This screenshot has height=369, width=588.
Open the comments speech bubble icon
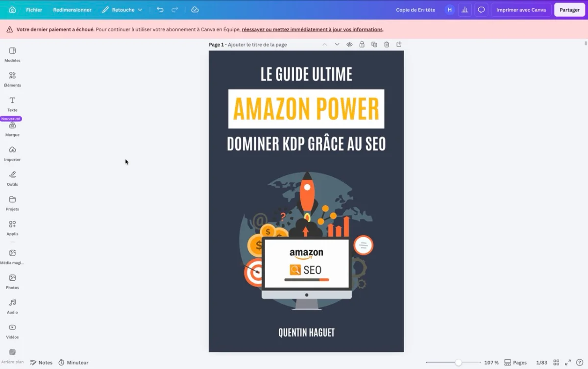pyautogui.click(x=481, y=10)
